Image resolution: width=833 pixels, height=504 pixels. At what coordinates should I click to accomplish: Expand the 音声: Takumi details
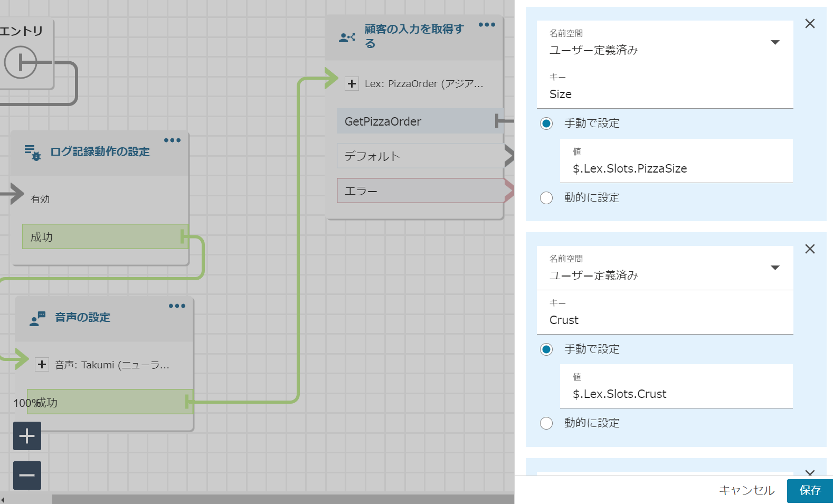click(x=42, y=365)
